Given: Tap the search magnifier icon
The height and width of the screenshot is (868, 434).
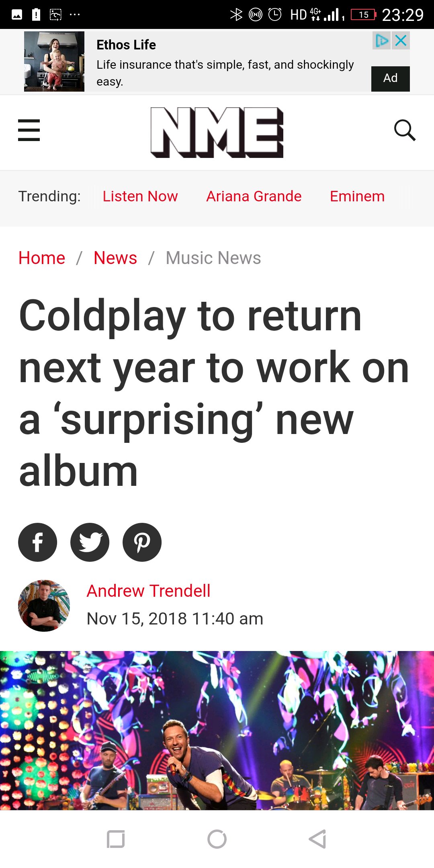Looking at the screenshot, I should (404, 130).
